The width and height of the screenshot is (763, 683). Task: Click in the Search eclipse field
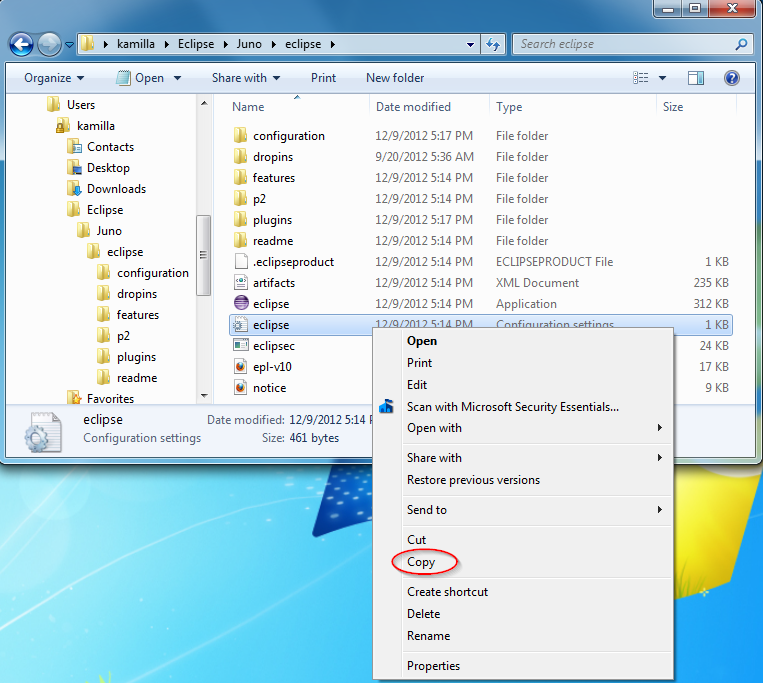click(x=624, y=44)
